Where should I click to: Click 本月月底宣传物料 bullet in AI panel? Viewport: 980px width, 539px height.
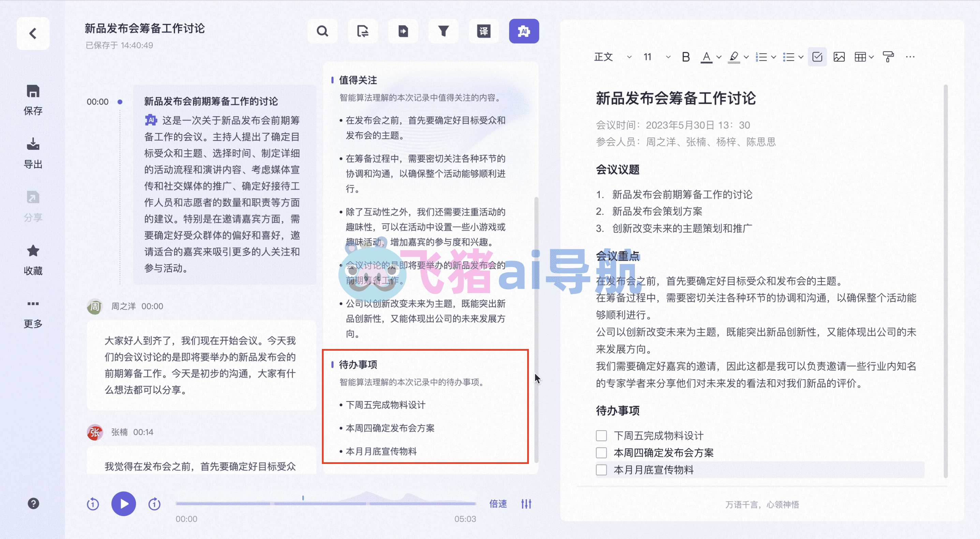point(381,451)
